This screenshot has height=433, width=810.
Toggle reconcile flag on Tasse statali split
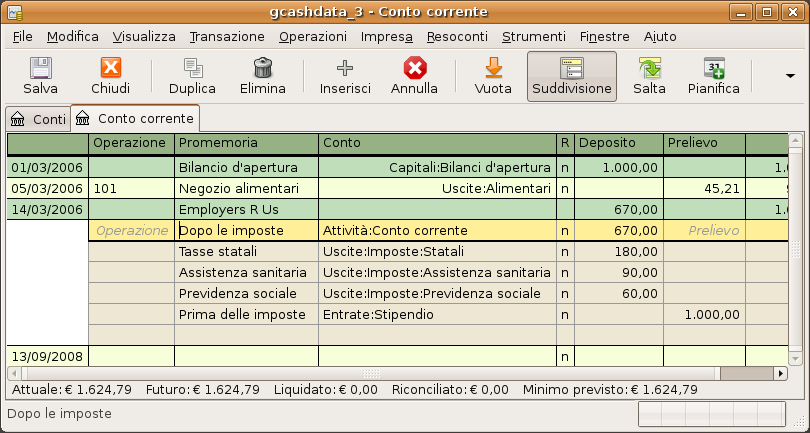click(565, 252)
